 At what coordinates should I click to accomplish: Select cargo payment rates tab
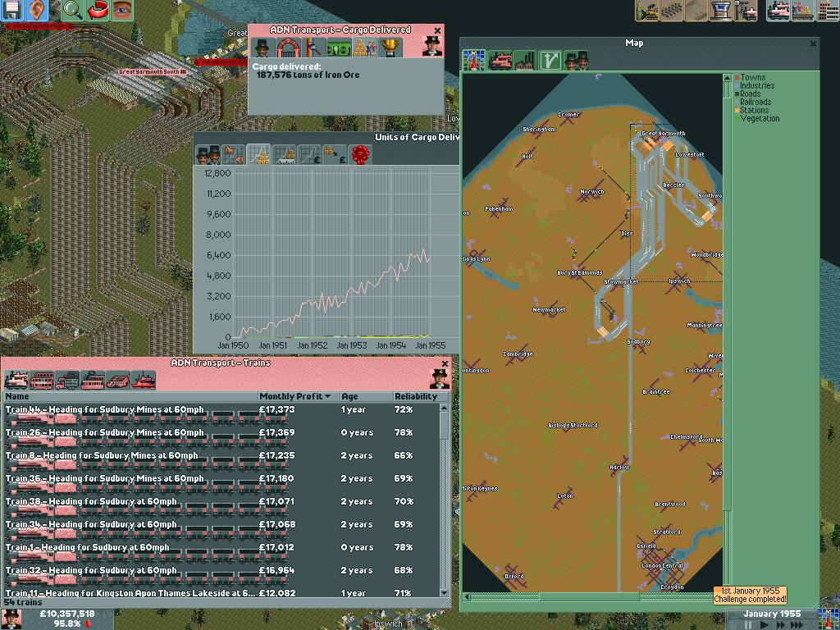pos(336,155)
